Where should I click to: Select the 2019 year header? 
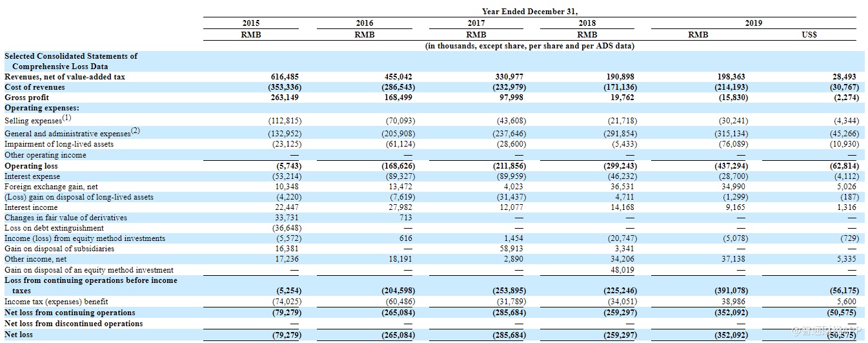click(752, 23)
